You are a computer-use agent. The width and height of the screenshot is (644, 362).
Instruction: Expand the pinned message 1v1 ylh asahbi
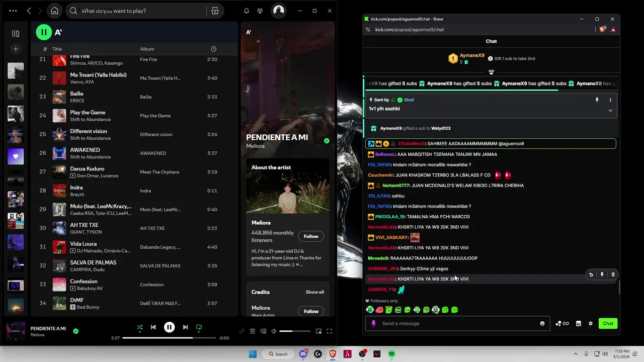(x=610, y=111)
